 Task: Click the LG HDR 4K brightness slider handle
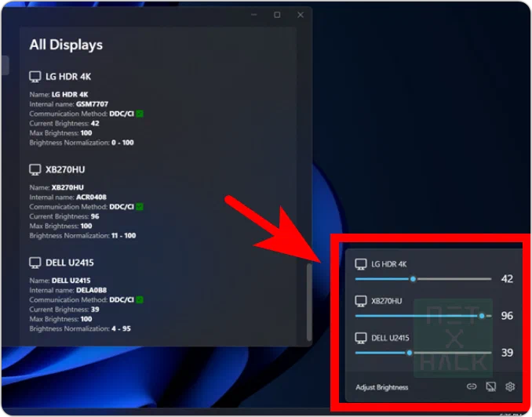coord(413,279)
